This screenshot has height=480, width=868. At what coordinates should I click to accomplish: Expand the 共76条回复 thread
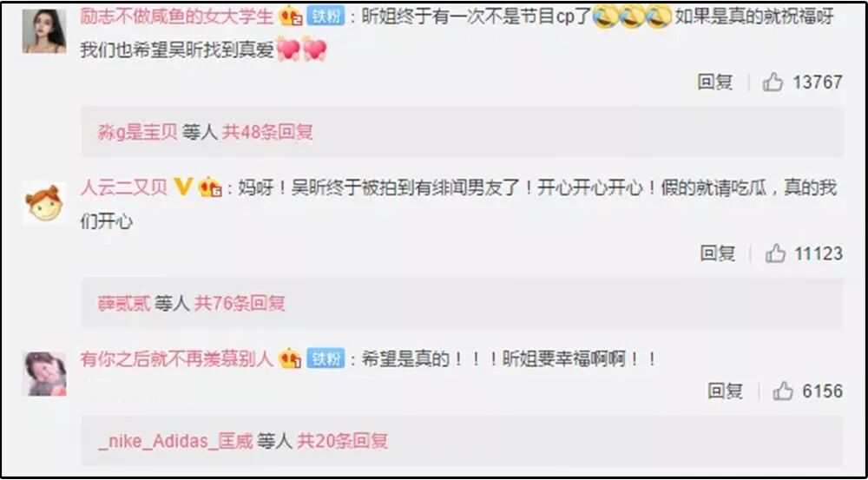point(240,304)
